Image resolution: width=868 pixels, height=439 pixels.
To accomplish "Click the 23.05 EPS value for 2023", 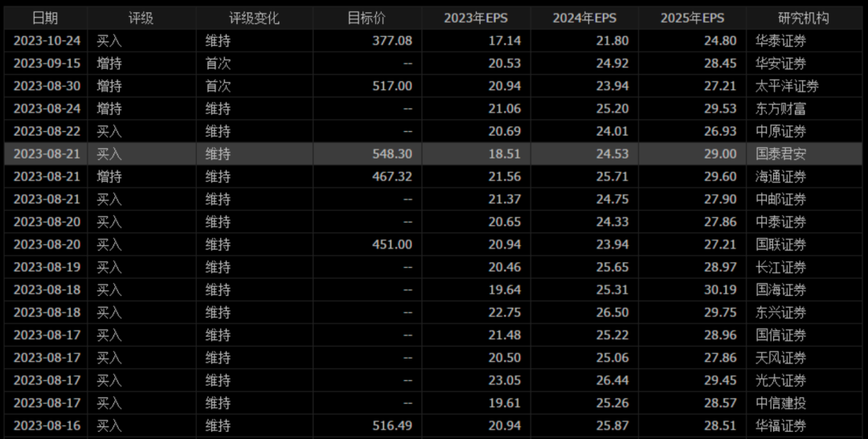I will pos(504,381).
